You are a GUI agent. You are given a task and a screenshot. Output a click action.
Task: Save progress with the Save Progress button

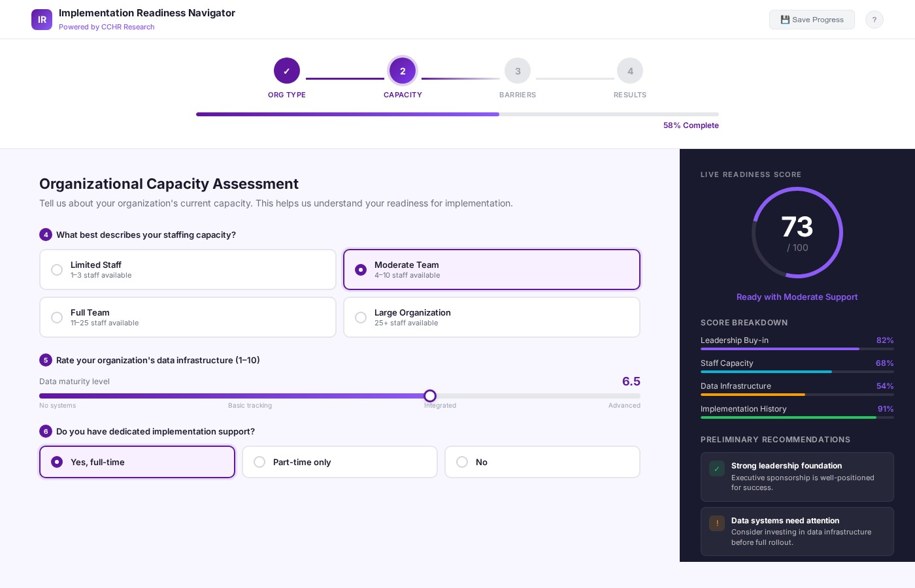coord(812,20)
